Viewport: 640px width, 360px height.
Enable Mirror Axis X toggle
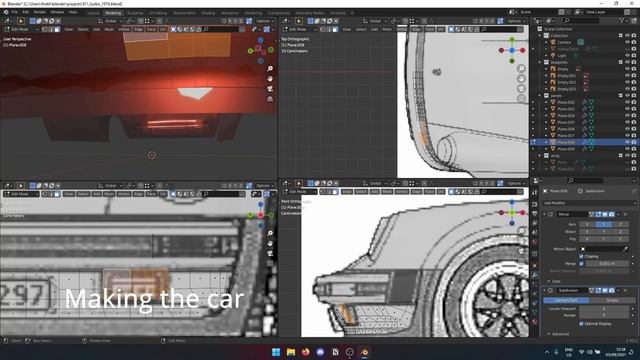click(x=587, y=224)
